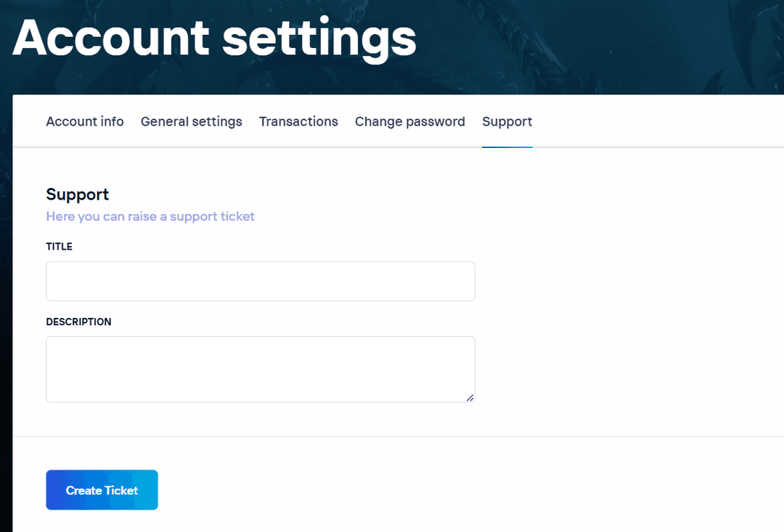The image size is (784, 532).
Task: Open the Account info tab
Action: point(85,122)
